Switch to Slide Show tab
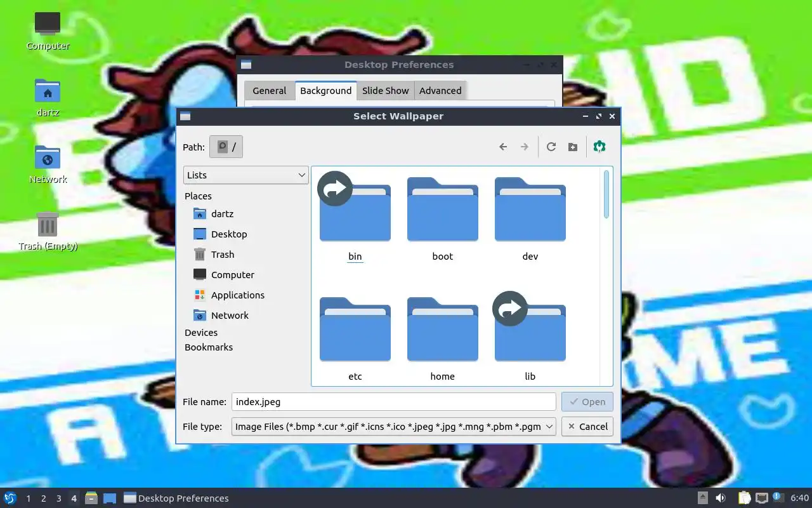Screen dimensions: 812x508 (x=386, y=91)
